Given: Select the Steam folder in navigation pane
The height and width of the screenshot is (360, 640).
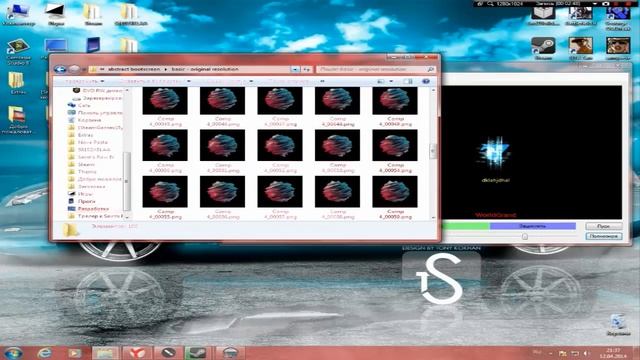Looking at the screenshot, I should tap(82, 164).
